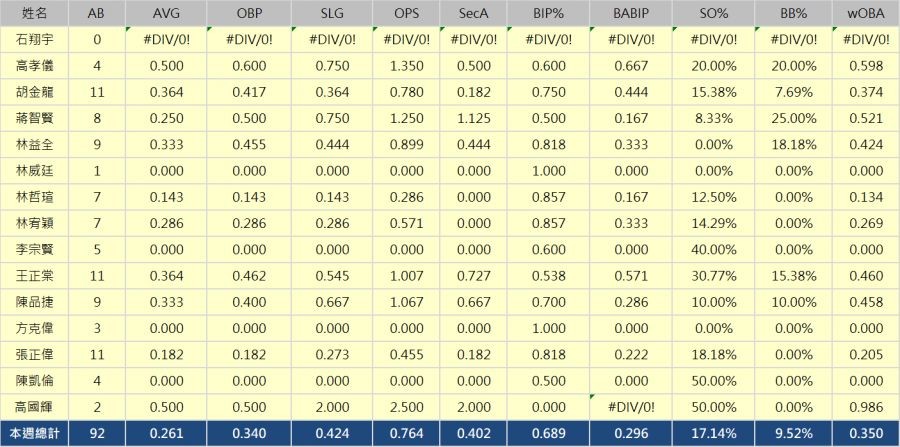Click player name 高孝儀
This screenshot has width=900, height=447.
point(36,66)
